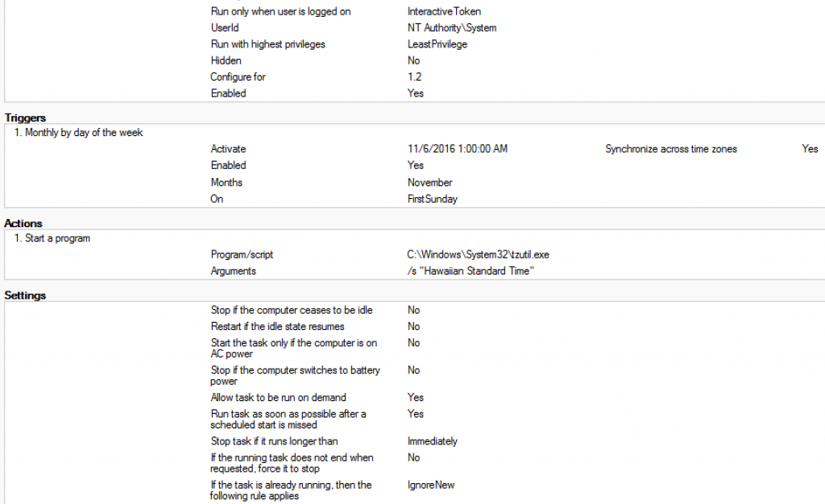
Task: Click the IgnoreNew rule value
Action: (431, 485)
